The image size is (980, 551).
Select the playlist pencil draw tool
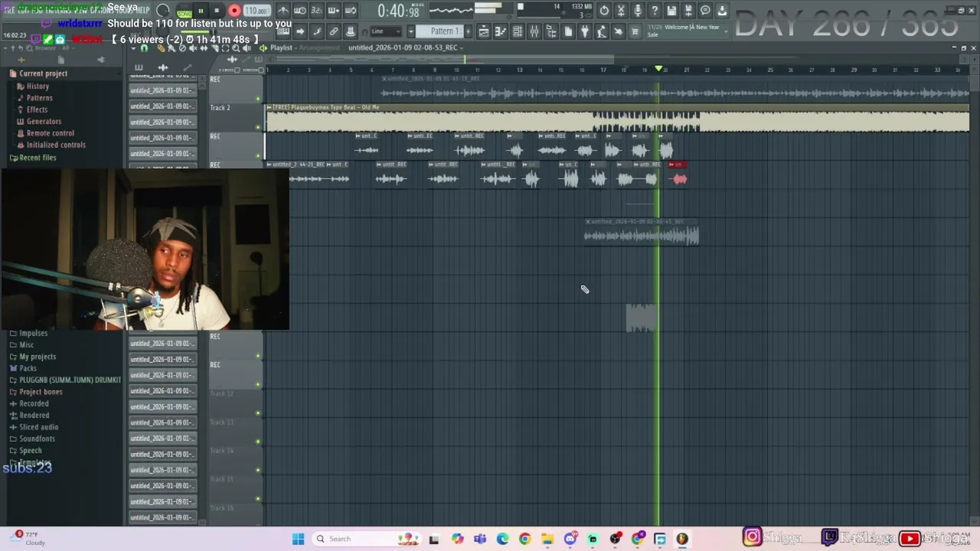click(161, 48)
